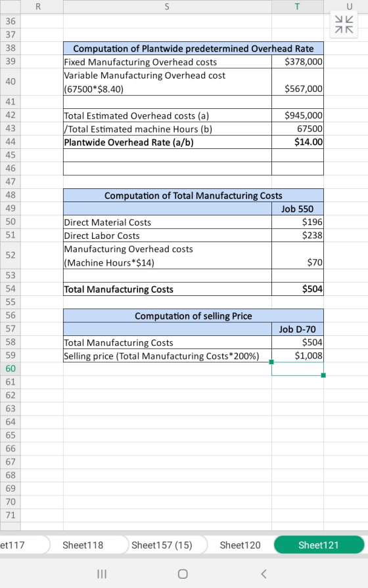Tap the Android back arrow
The width and height of the screenshot is (368, 588).
264,574
